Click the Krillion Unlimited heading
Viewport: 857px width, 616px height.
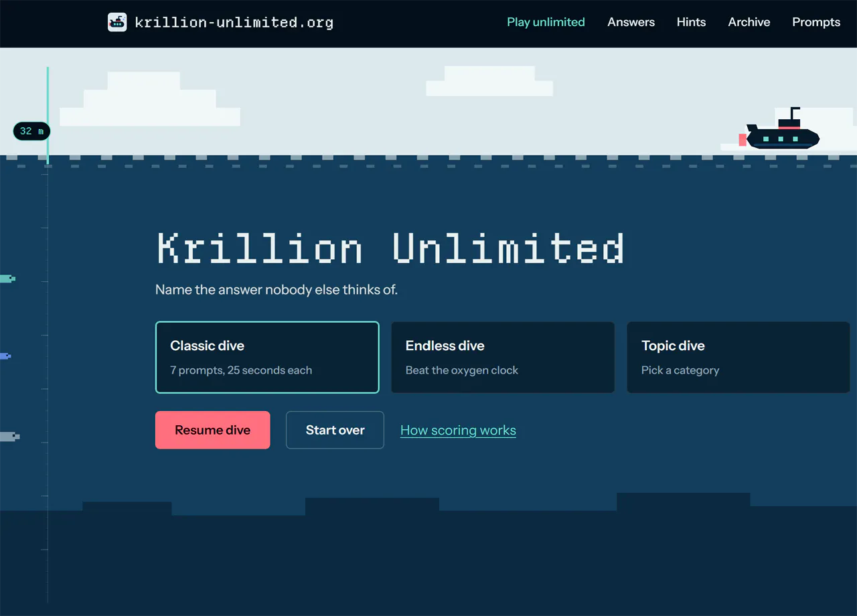tap(391, 248)
